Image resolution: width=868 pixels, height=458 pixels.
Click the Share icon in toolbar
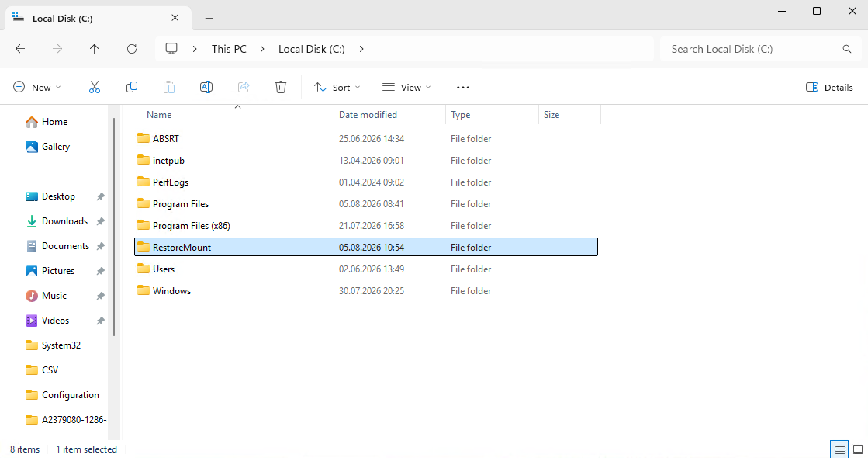pos(244,87)
